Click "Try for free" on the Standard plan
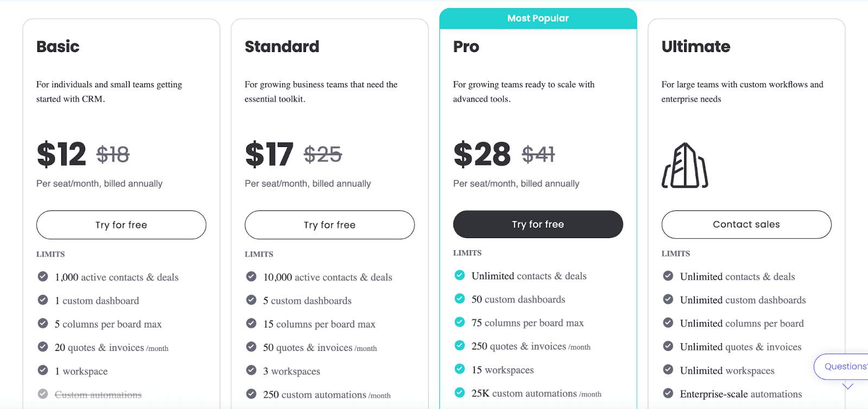 329,225
